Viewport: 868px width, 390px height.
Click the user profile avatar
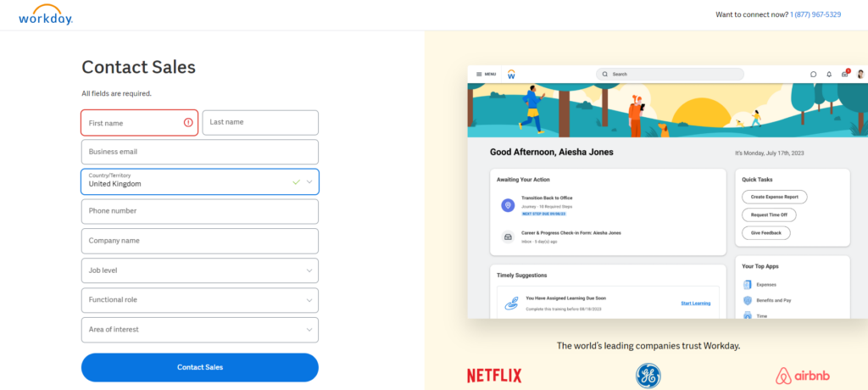[x=860, y=75]
